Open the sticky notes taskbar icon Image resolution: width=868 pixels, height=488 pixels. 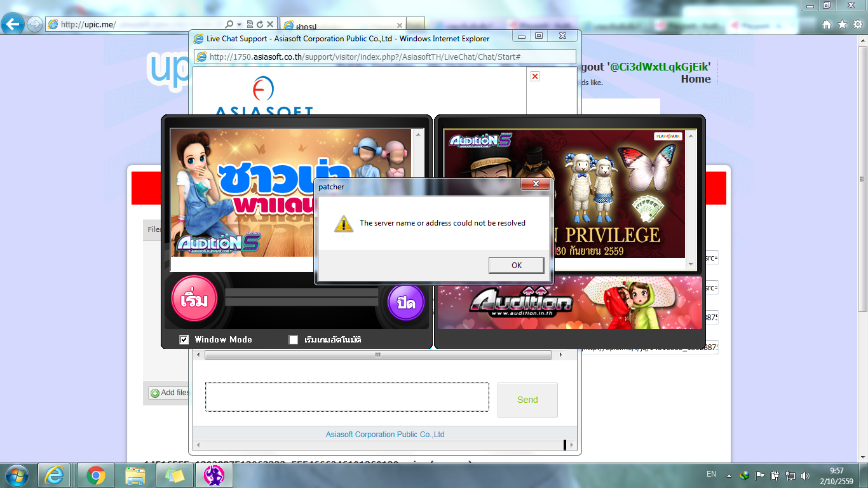tap(175, 475)
